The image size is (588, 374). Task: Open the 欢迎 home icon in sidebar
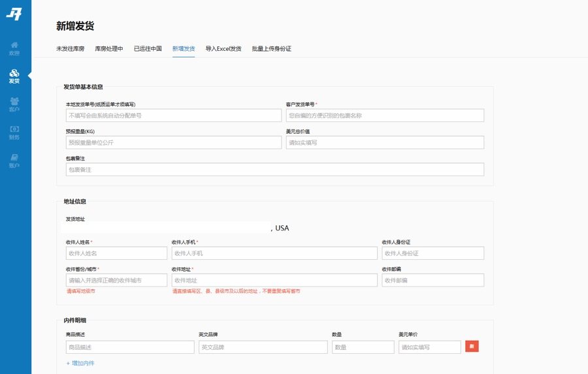coord(14,48)
